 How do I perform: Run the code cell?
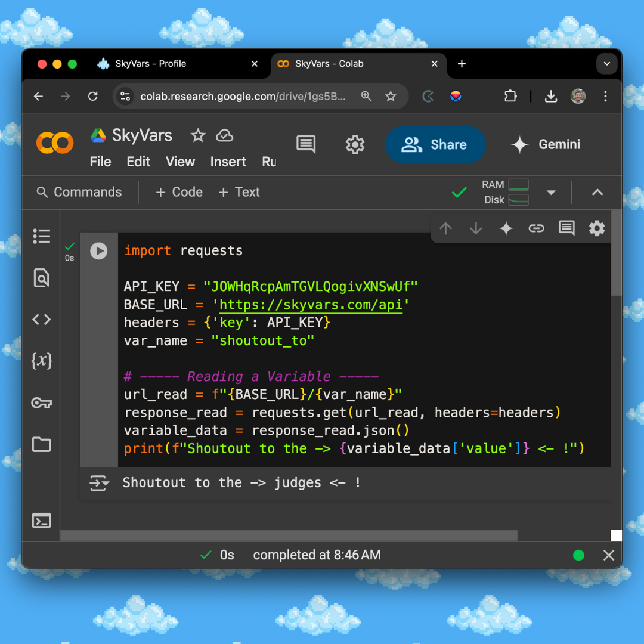coord(98,251)
